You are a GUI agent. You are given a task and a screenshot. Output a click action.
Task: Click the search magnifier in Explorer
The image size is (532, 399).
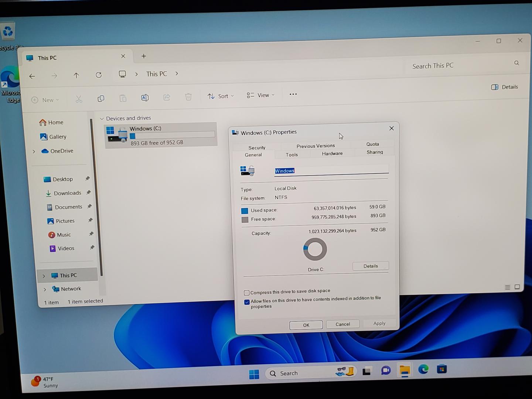coord(516,63)
